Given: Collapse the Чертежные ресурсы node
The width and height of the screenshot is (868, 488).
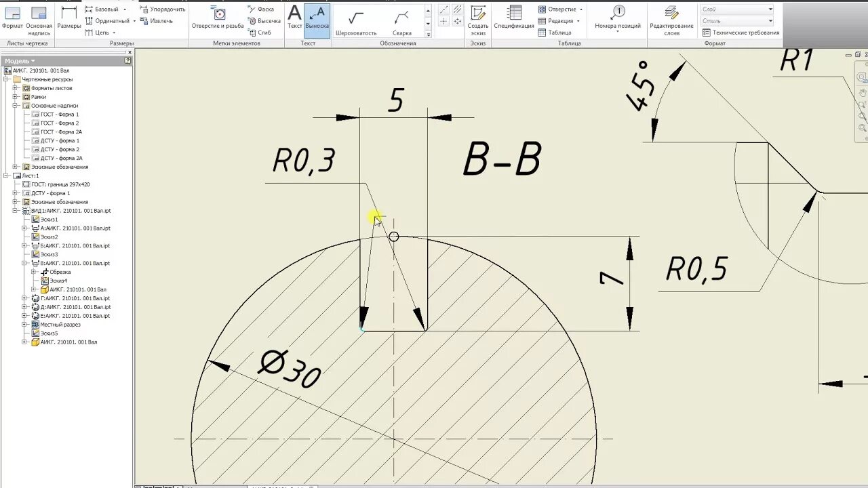Looking at the screenshot, I should click(x=6, y=79).
